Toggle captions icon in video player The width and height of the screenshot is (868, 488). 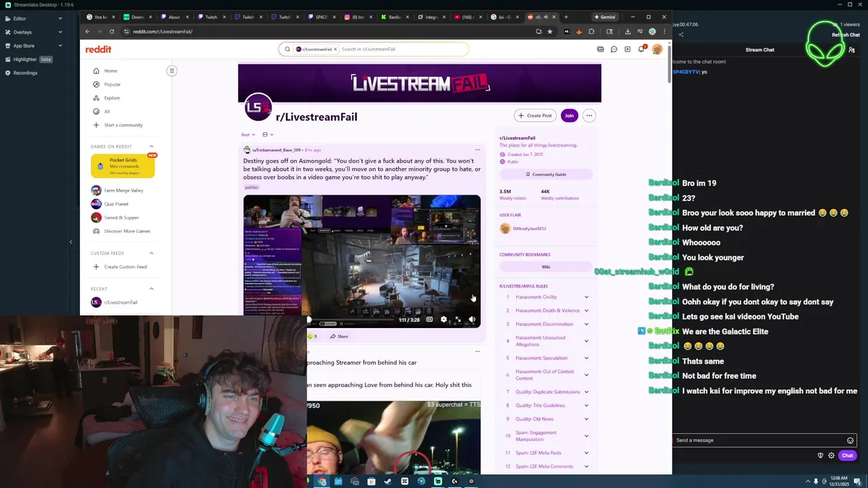pyautogui.click(x=429, y=319)
